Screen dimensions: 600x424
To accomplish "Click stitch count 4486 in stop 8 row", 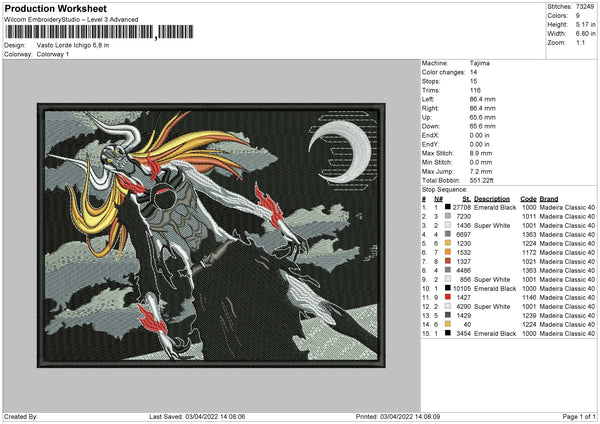I will click(x=463, y=270).
